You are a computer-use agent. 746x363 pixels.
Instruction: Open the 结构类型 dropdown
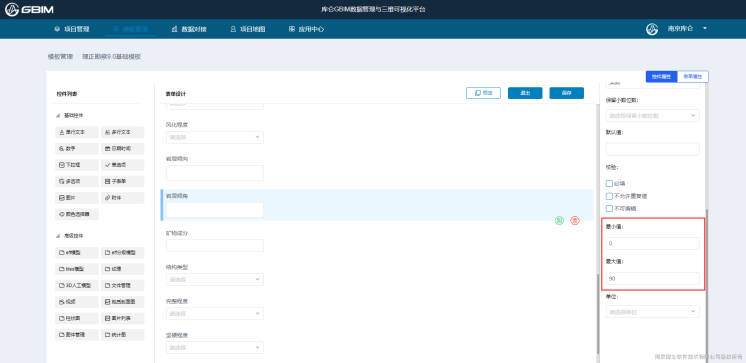215,280
